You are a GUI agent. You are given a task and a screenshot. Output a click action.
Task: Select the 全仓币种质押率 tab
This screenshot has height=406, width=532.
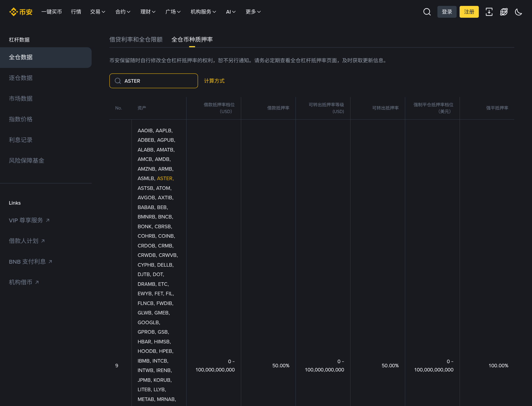(192, 40)
